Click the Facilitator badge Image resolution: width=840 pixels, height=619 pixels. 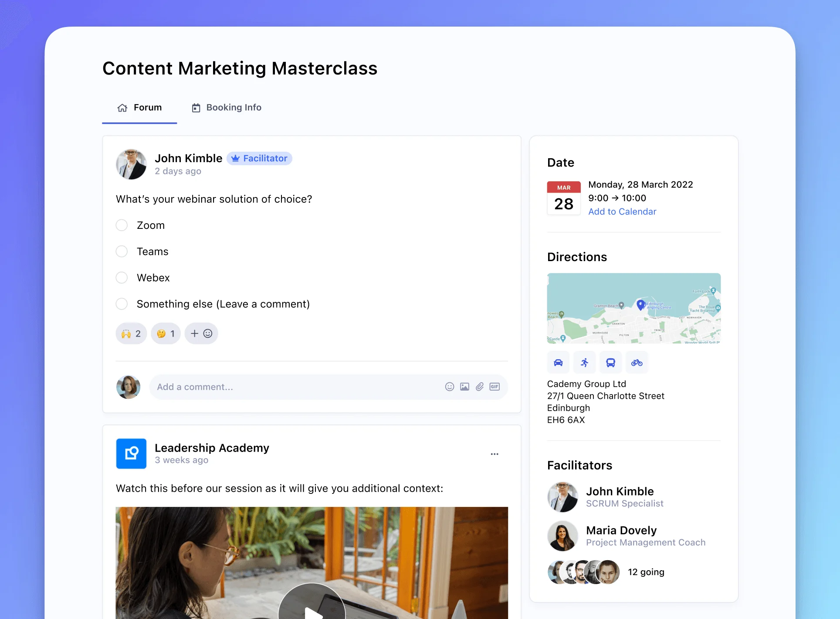(x=259, y=158)
